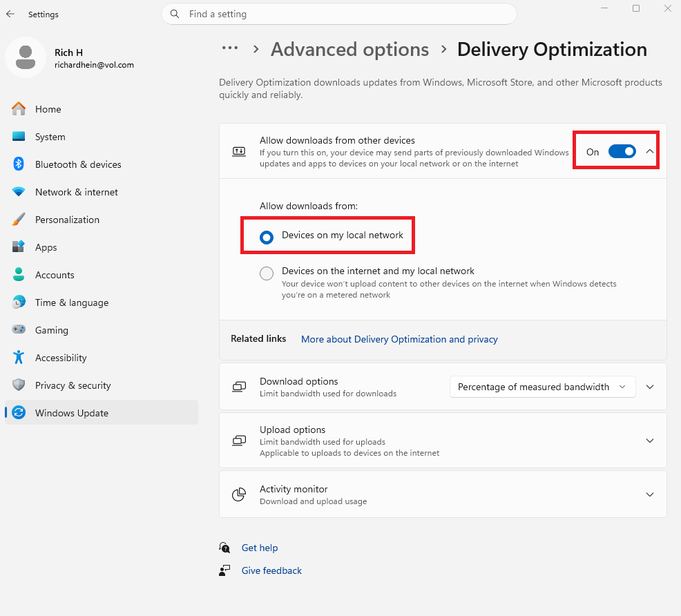Image resolution: width=681 pixels, height=616 pixels.
Task: Select Devices on my local network
Action: (266, 237)
